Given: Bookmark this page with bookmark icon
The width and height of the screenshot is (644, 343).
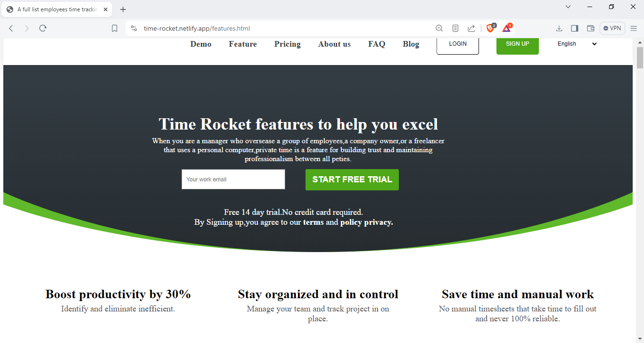Looking at the screenshot, I should 115,28.
